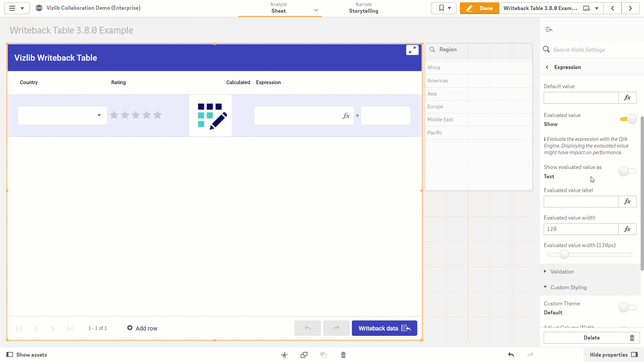Open the Country dropdown in table row
The height and width of the screenshot is (362, 644).
coord(63,115)
